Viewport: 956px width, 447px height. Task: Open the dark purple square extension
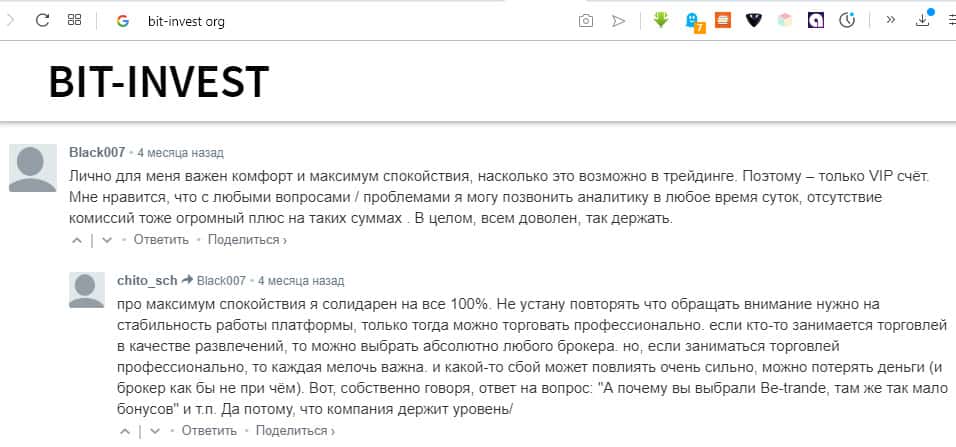click(x=816, y=21)
